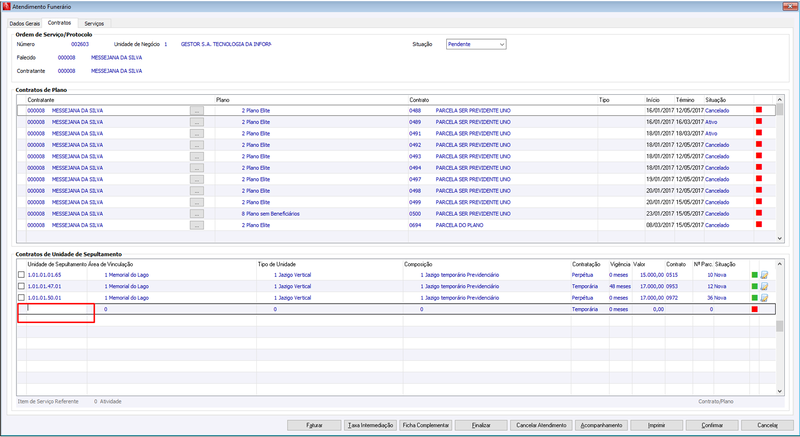Click red status square of contract 0499
The height and width of the screenshot is (437, 800).
759,202
